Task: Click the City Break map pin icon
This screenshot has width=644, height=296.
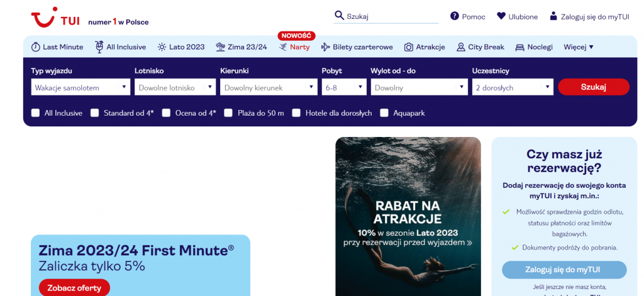Action: [461, 47]
